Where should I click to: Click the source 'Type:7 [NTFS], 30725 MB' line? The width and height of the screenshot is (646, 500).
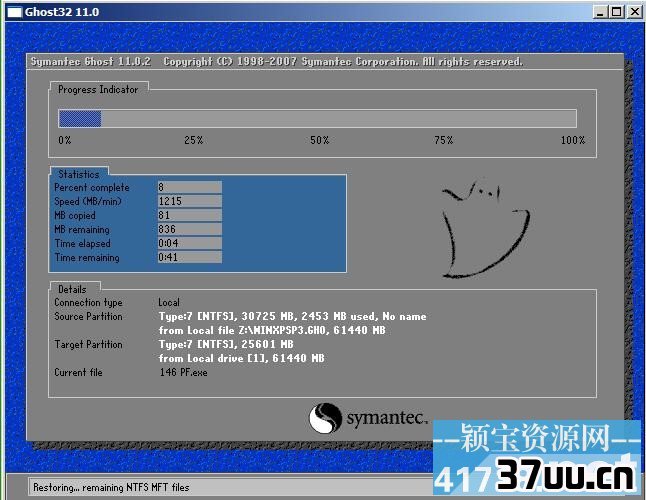pyautogui.click(x=293, y=316)
